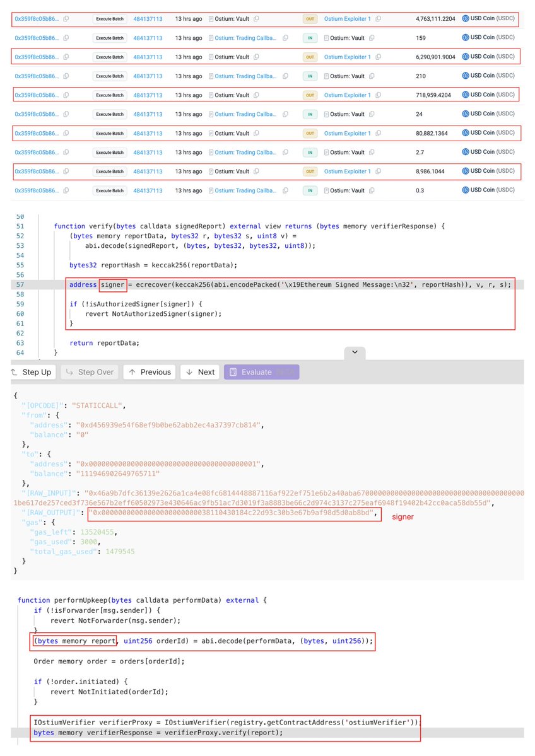Click "revert NotForwarder(msg.sender);" code line
Image resolution: width=535 pixels, height=756 pixels.
115,620
